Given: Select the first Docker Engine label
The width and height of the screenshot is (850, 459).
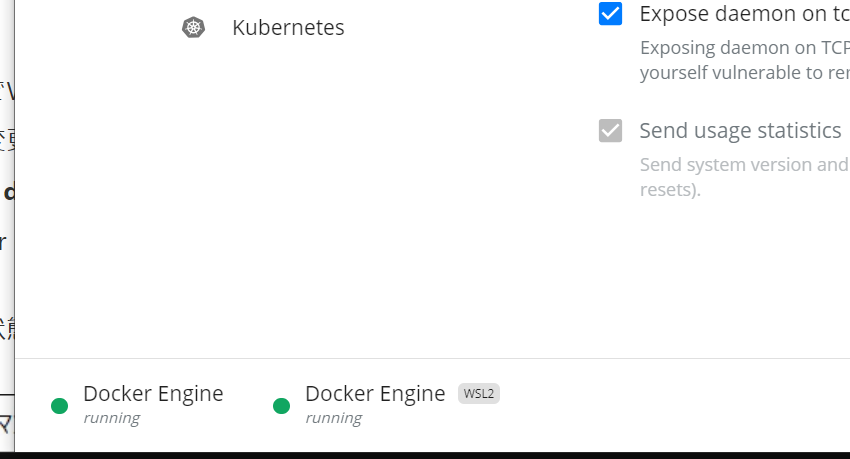Looking at the screenshot, I should (153, 393).
